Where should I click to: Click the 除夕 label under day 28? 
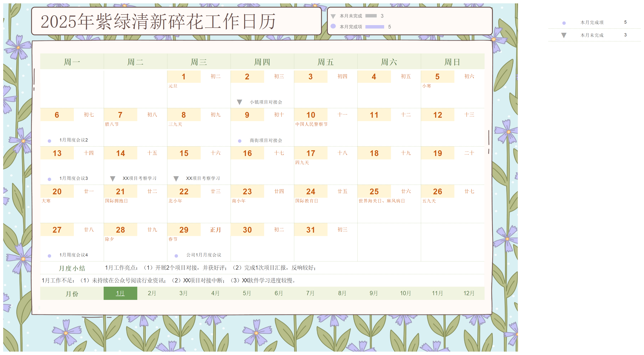[109, 239]
